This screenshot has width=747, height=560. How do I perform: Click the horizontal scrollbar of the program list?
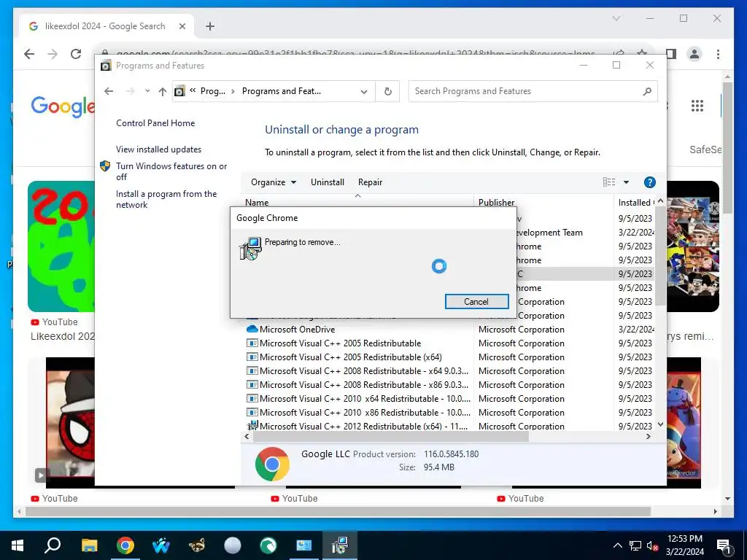pyautogui.click(x=391, y=436)
